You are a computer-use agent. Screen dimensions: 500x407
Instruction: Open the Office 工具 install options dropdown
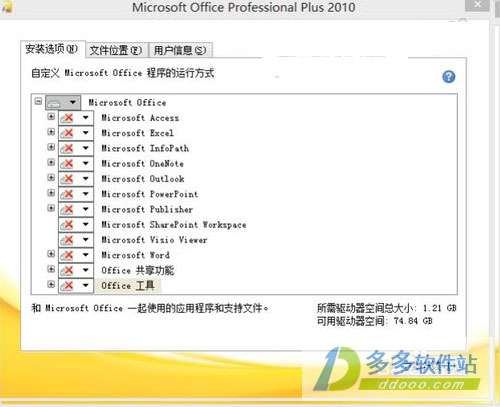85,286
